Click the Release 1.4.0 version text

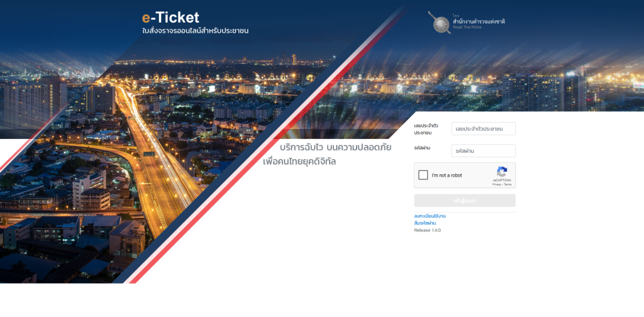click(x=428, y=230)
